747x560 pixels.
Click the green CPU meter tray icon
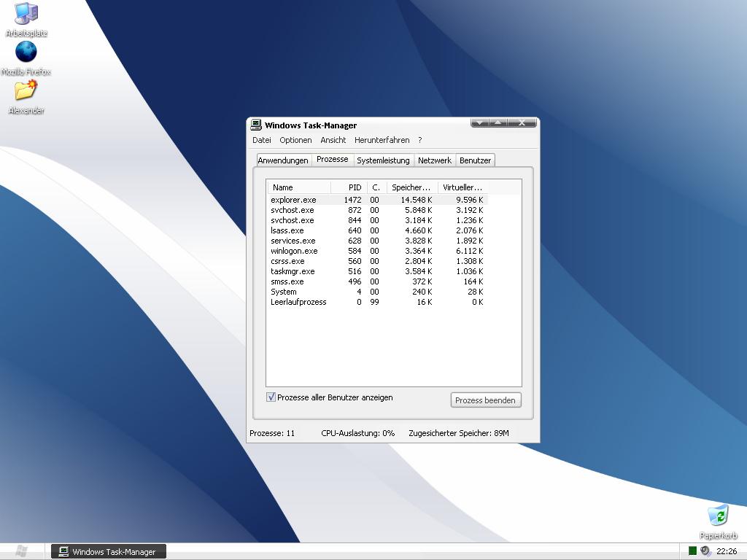tap(692, 551)
